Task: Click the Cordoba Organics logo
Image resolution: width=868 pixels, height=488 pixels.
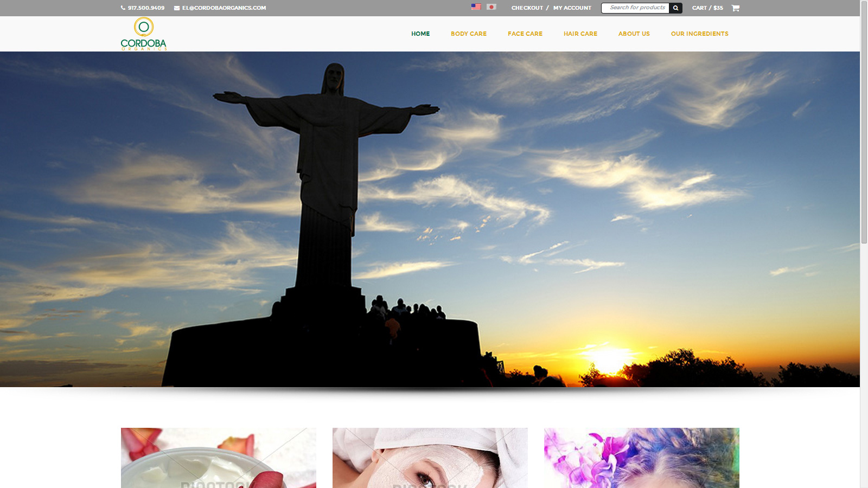Action: tap(144, 34)
